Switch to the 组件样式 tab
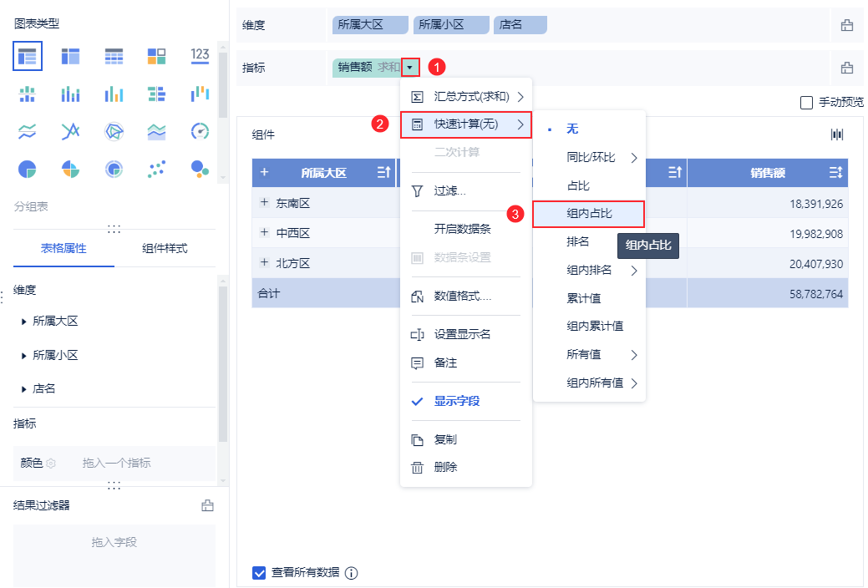 click(165, 248)
